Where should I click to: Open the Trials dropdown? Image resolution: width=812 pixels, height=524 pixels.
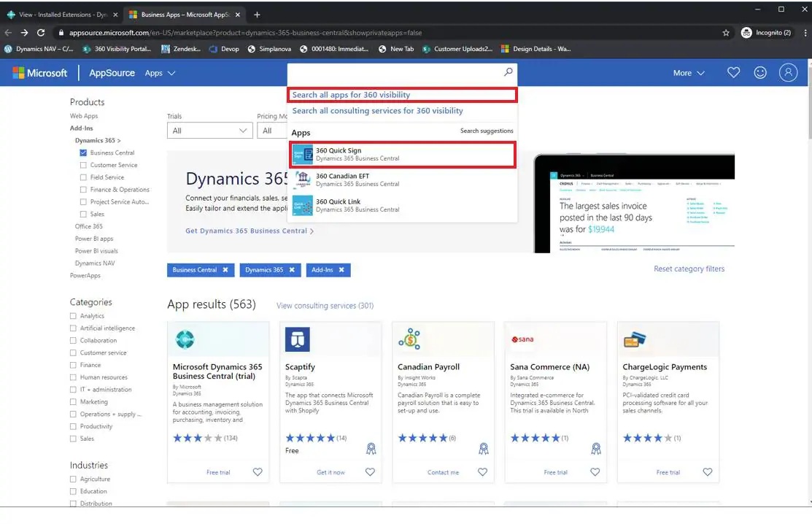pyautogui.click(x=209, y=131)
